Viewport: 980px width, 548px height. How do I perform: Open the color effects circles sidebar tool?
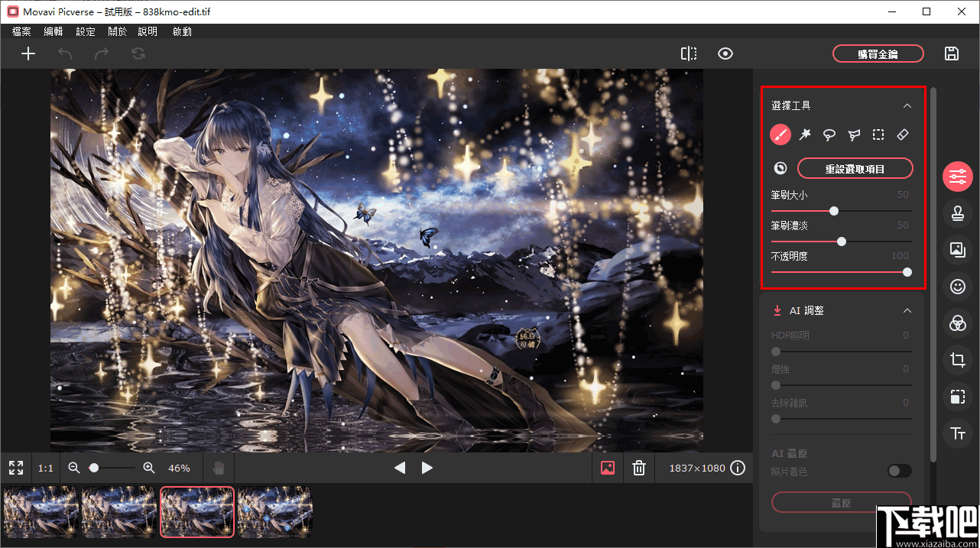point(958,323)
